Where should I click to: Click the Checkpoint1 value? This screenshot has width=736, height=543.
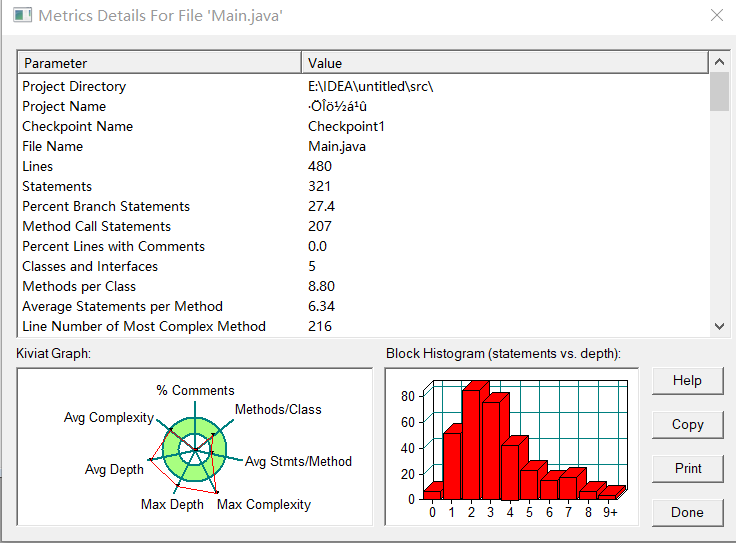click(346, 127)
